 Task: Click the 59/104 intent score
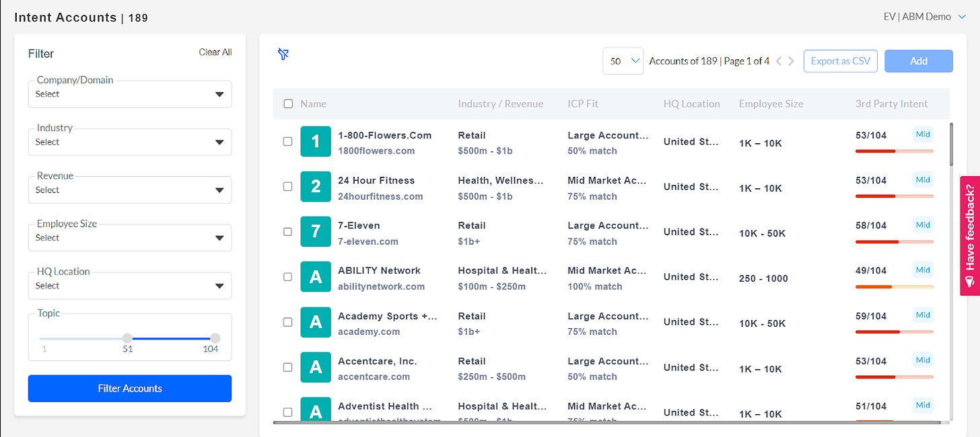(871, 316)
